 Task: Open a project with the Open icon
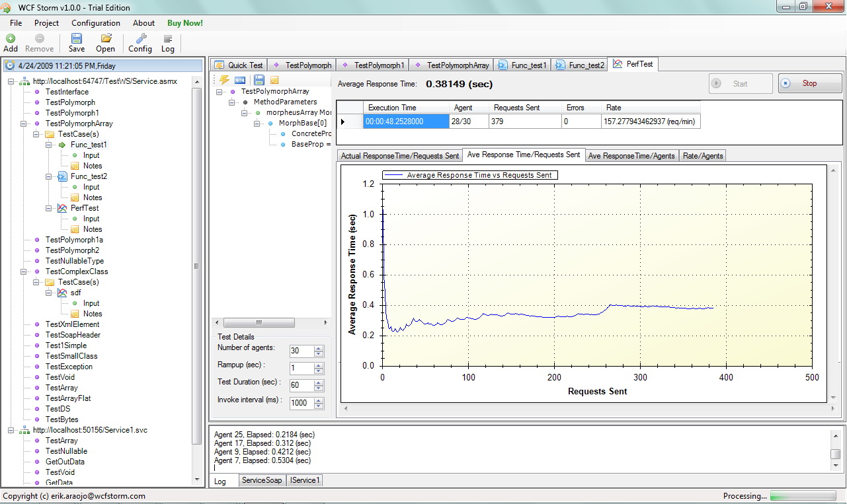(105, 43)
